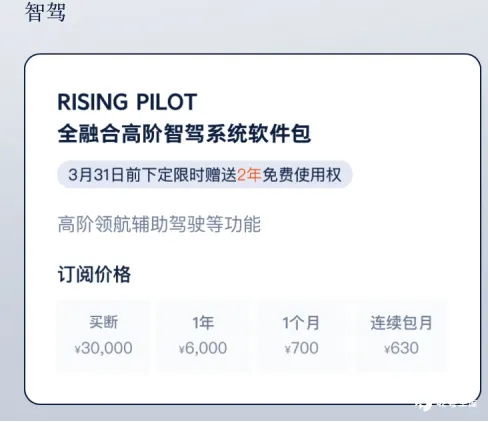Select the 买断 buyout option label
Viewport: 488px width, 422px height.
click(x=103, y=322)
